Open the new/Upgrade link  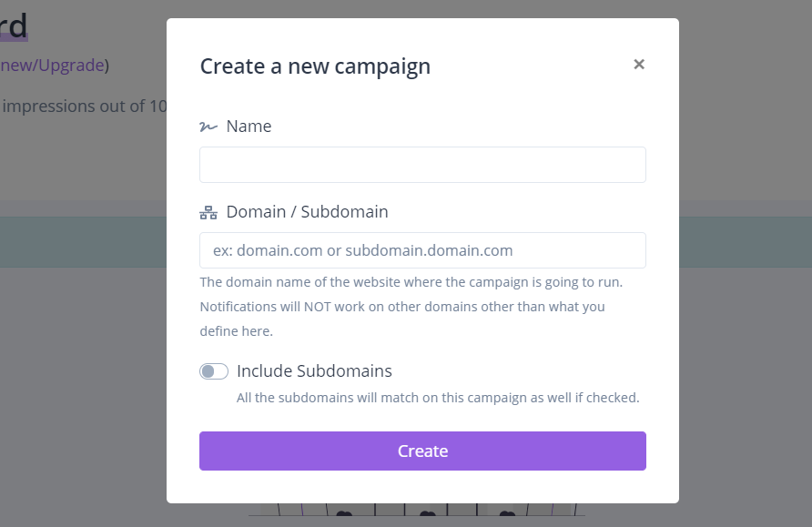(52, 66)
